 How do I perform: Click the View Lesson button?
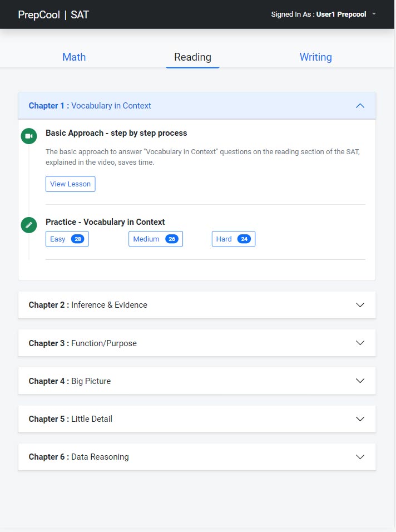pos(71,184)
